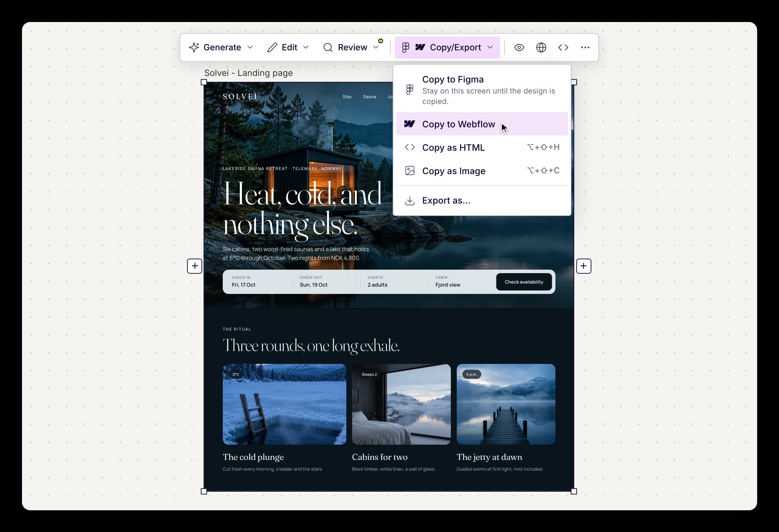Click the Webflow icon in toolbar
The height and width of the screenshot is (532, 779).
[420, 47]
